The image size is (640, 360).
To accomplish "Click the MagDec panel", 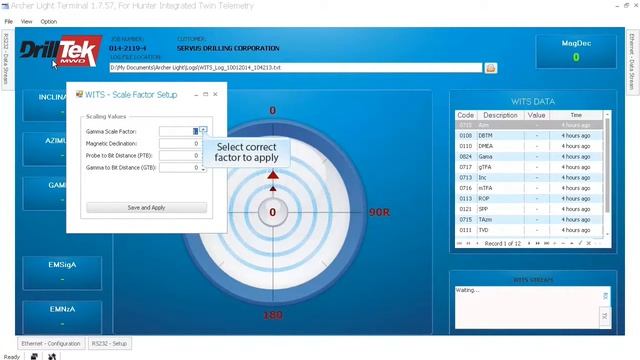I will point(576,51).
